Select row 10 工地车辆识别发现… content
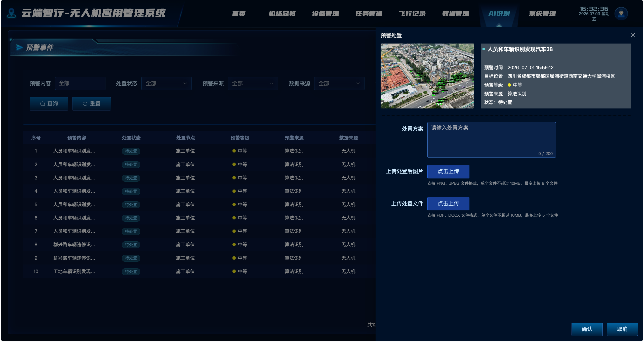The width and height of the screenshot is (644, 342). point(74,272)
